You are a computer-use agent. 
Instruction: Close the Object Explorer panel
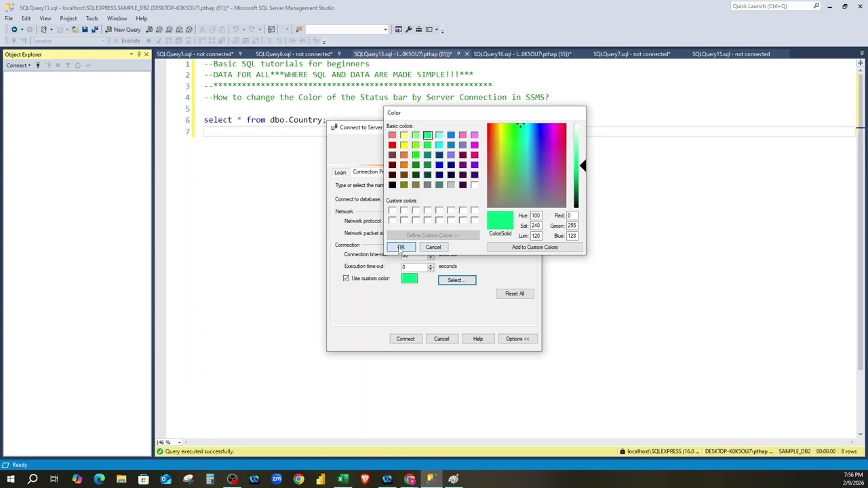click(x=146, y=54)
